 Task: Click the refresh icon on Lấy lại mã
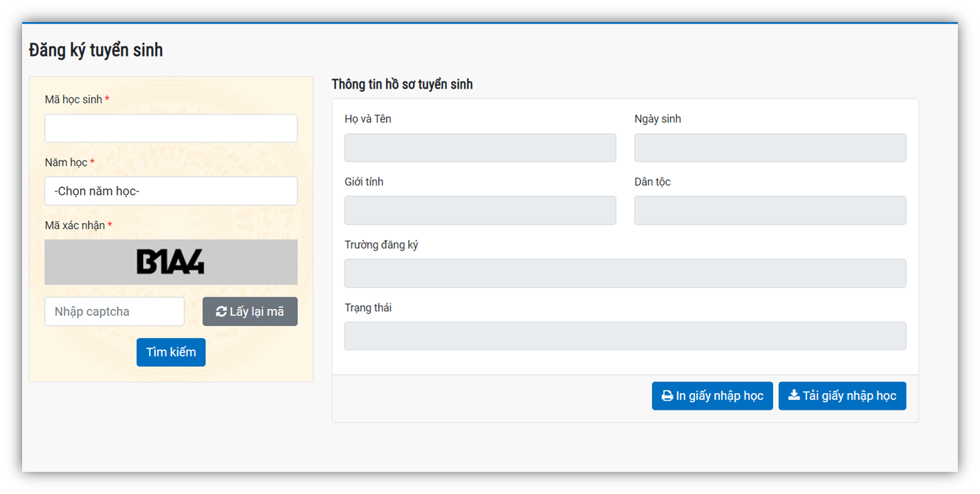coord(221,312)
